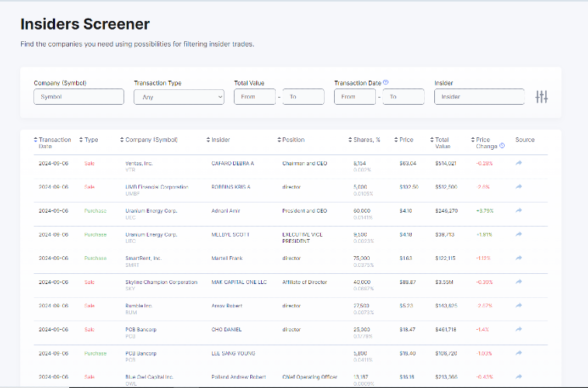This screenshot has width=588, height=388.
Task: Sort table by Insider column header
Action: coord(217,140)
